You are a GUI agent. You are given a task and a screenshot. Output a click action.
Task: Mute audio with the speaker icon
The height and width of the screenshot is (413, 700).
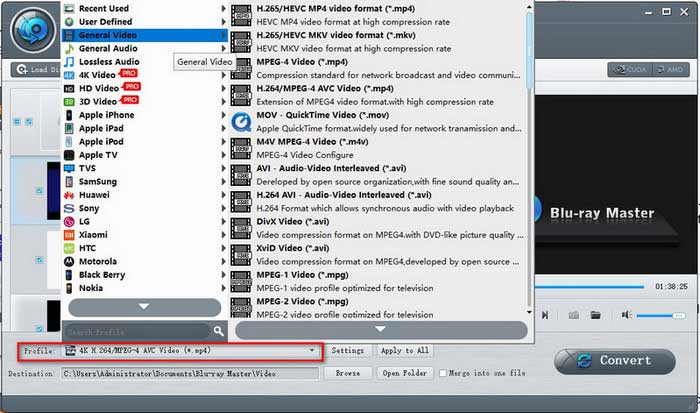click(626, 315)
